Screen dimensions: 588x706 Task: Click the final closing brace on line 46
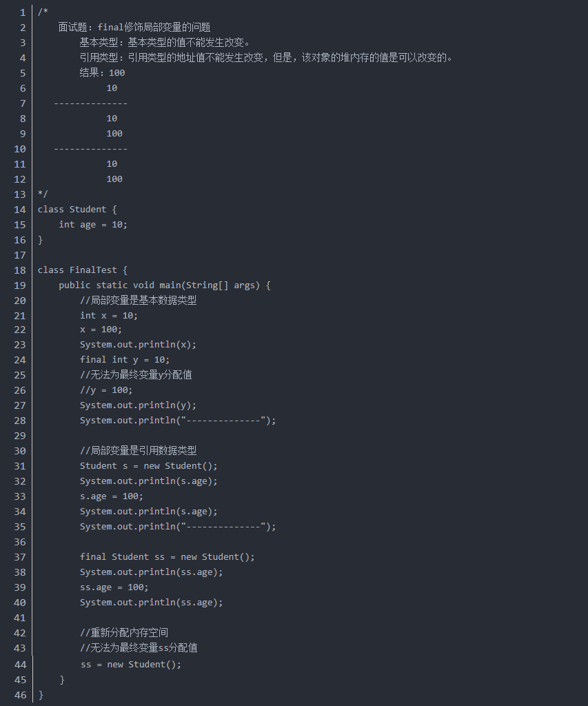[x=41, y=695]
